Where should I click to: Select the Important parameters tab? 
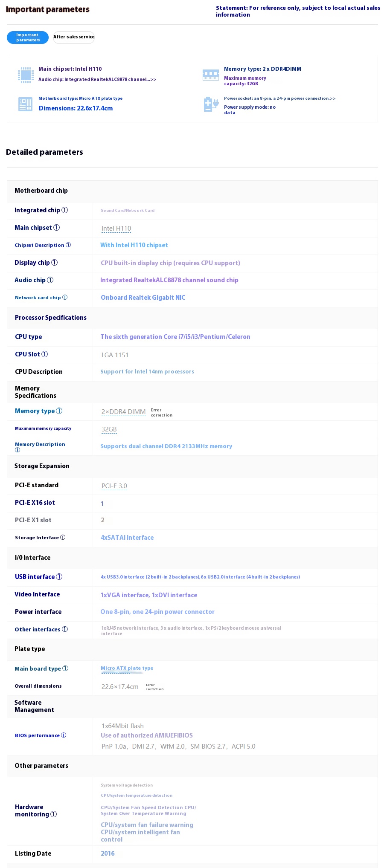[x=28, y=38]
